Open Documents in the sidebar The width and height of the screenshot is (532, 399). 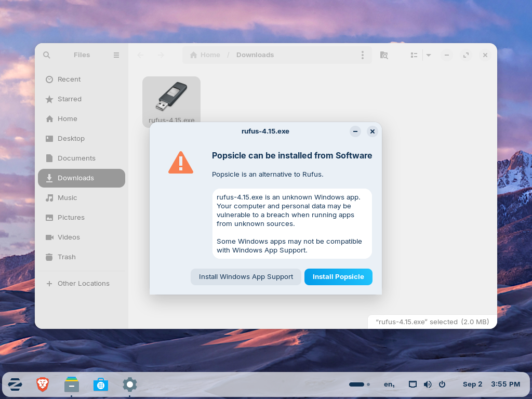[82, 158]
